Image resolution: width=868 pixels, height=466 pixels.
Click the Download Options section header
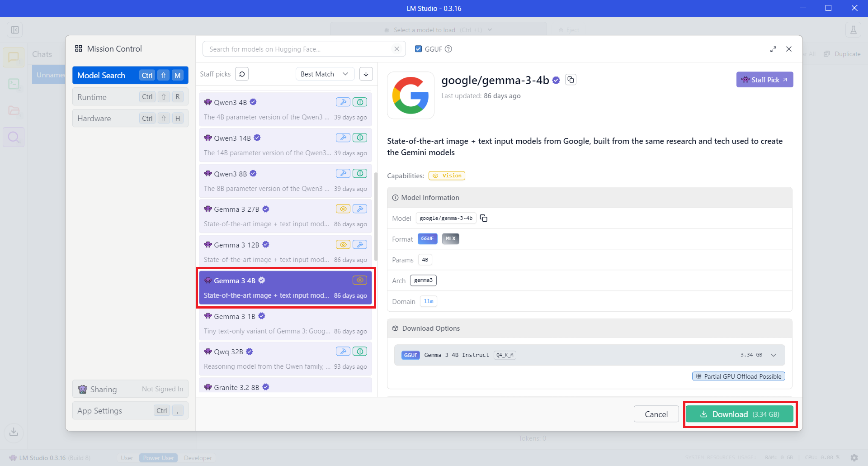[x=590, y=328]
